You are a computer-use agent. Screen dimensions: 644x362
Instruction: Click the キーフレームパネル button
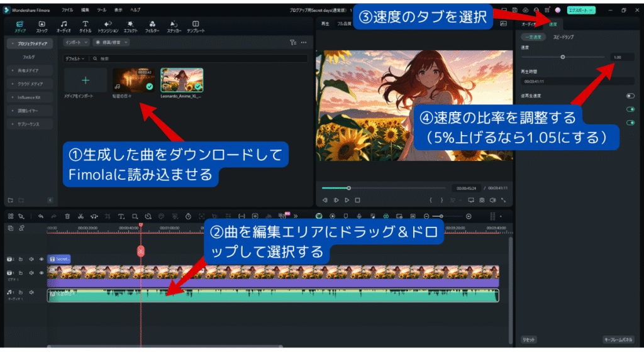tap(618, 340)
